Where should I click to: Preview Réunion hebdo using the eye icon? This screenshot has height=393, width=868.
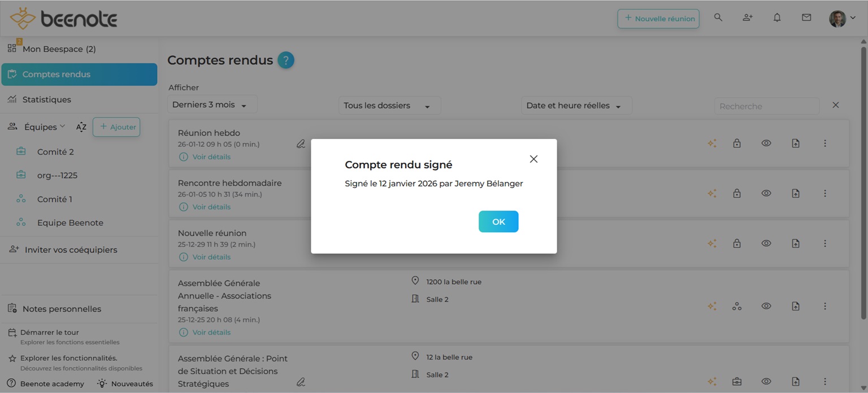point(766,143)
